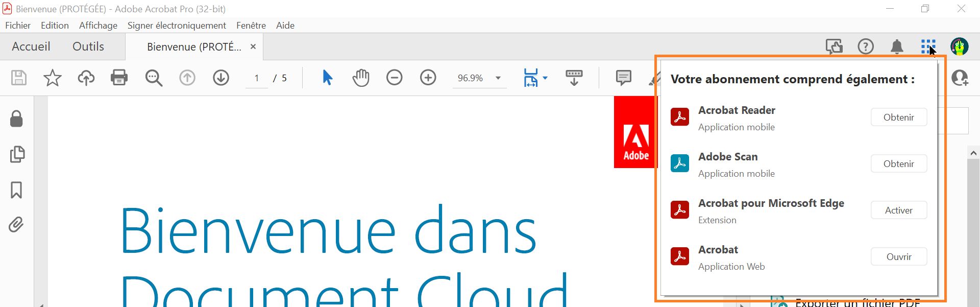
Task: Open the zoom level dropdown arrow
Action: [x=498, y=78]
